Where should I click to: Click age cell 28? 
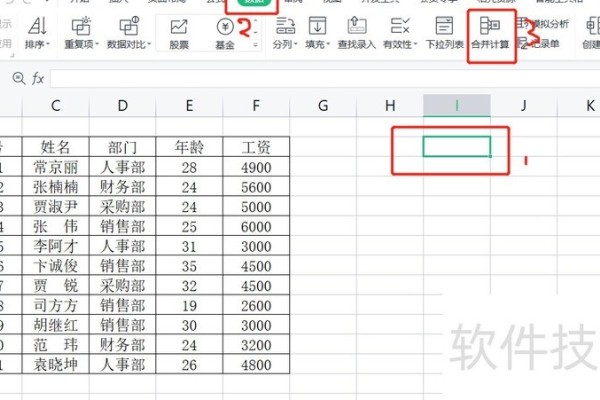189,167
